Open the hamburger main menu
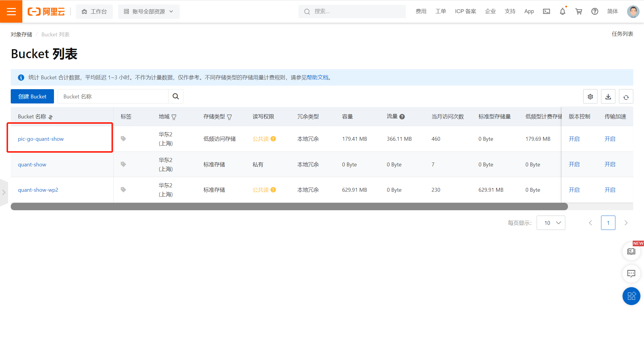The height and width of the screenshot is (362, 644). 11,11
